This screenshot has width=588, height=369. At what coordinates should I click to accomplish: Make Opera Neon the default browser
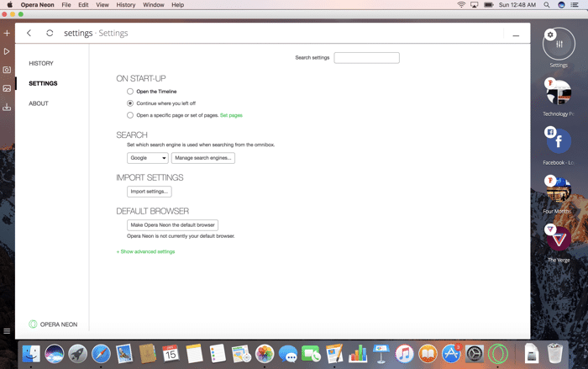click(x=172, y=225)
